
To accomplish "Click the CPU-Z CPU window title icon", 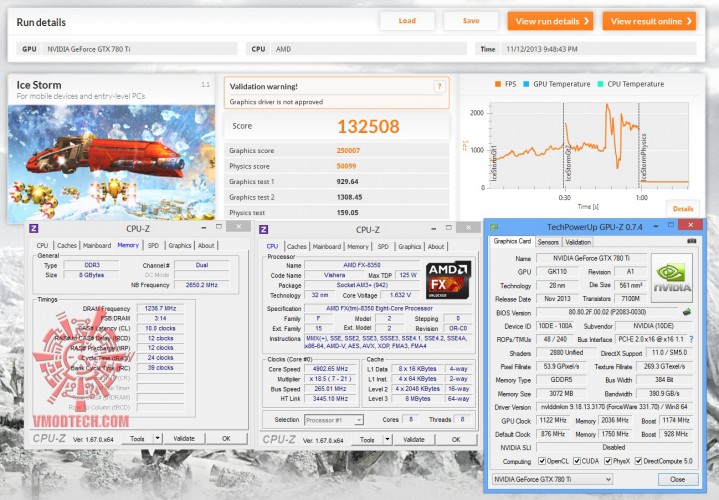I will (x=264, y=229).
